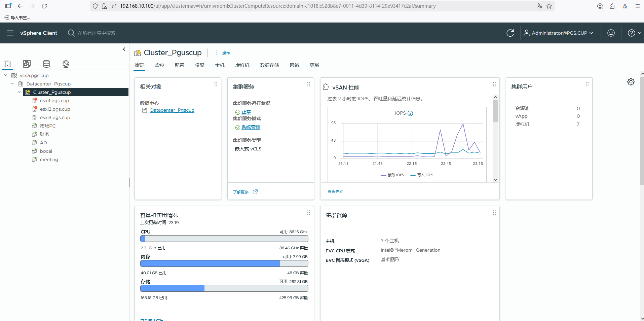Click the 读取 IOPS legend entry
644x321 pixels.
(392, 175)
